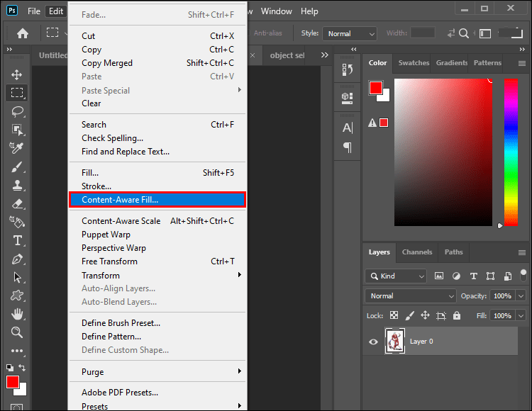Select the Move tool
The height and width of the screenshot is (411, 532).
tap(17, 74)
